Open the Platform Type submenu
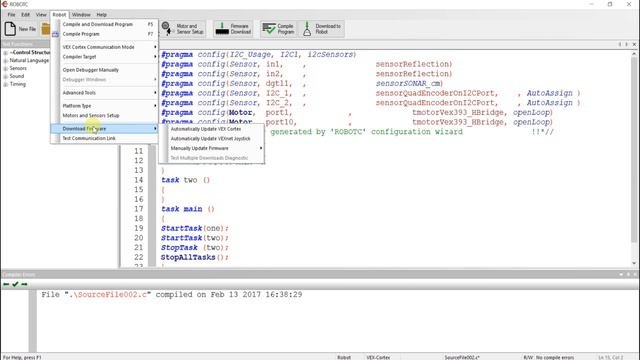640x360 pixels. pos(104,106)
